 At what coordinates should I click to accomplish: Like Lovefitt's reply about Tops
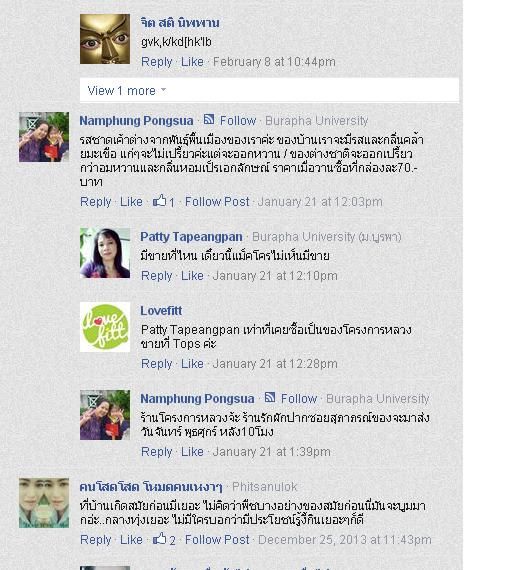click(x=192, y=364)
